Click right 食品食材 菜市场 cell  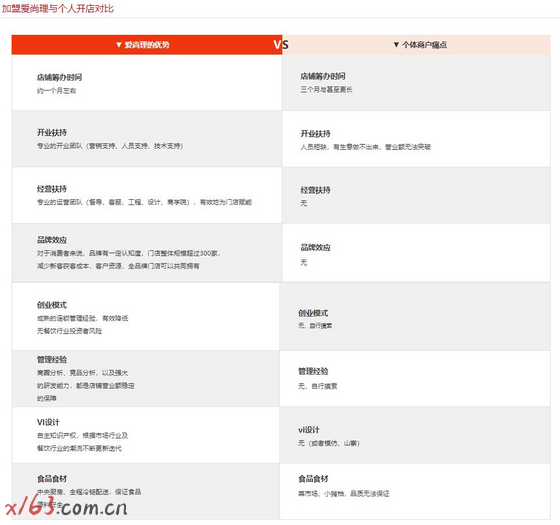415,491
